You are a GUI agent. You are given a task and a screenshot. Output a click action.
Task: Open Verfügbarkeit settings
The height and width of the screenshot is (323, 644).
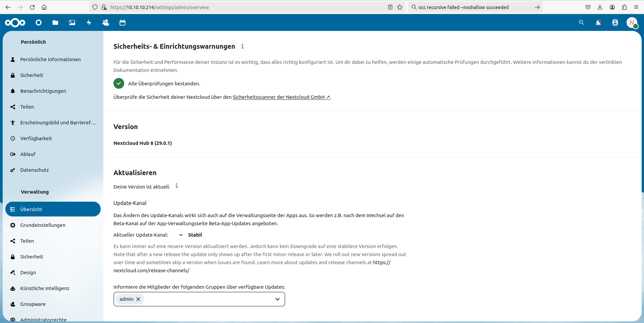click(53, 138)
